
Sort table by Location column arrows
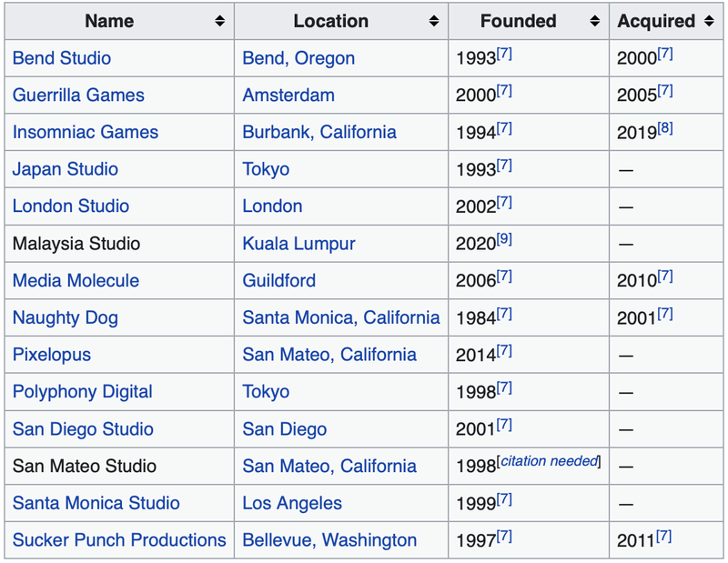435,21
